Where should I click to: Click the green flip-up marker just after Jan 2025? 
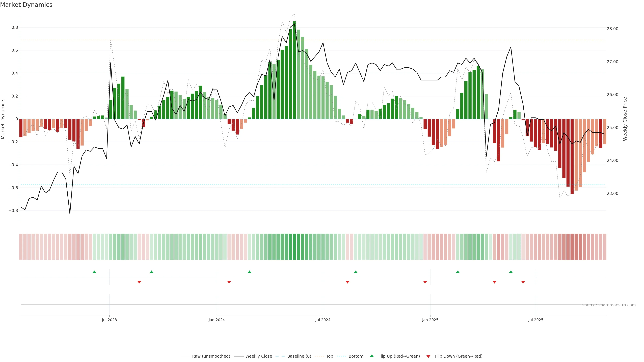(458, 272)
